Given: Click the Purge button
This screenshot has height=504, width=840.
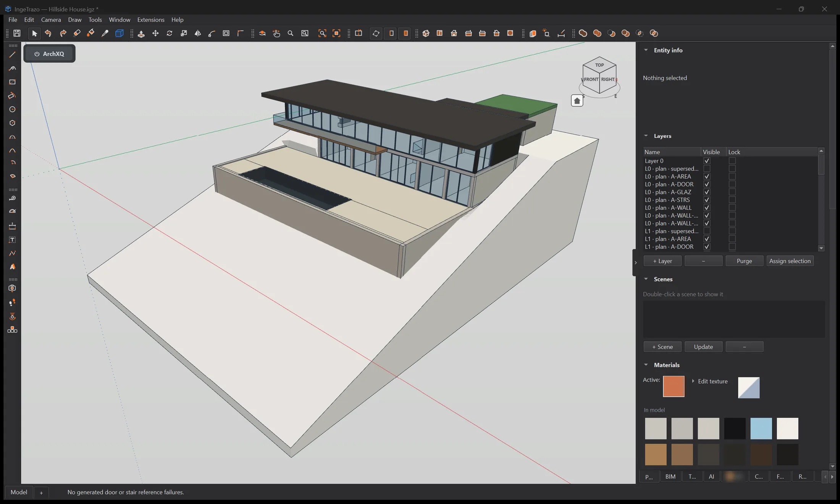Looking at the screenshot, I should click(744, 261).
